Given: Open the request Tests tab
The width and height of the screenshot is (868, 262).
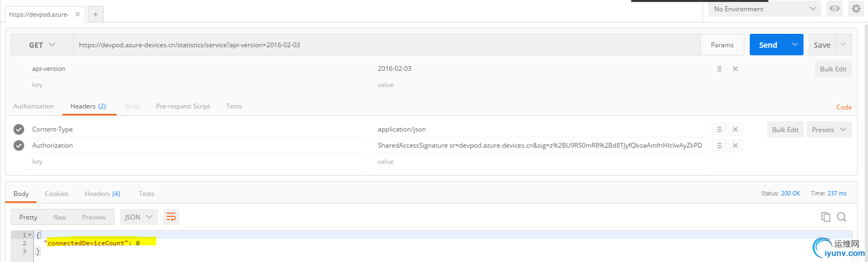Looking at the screenshot, I should 234,106.
